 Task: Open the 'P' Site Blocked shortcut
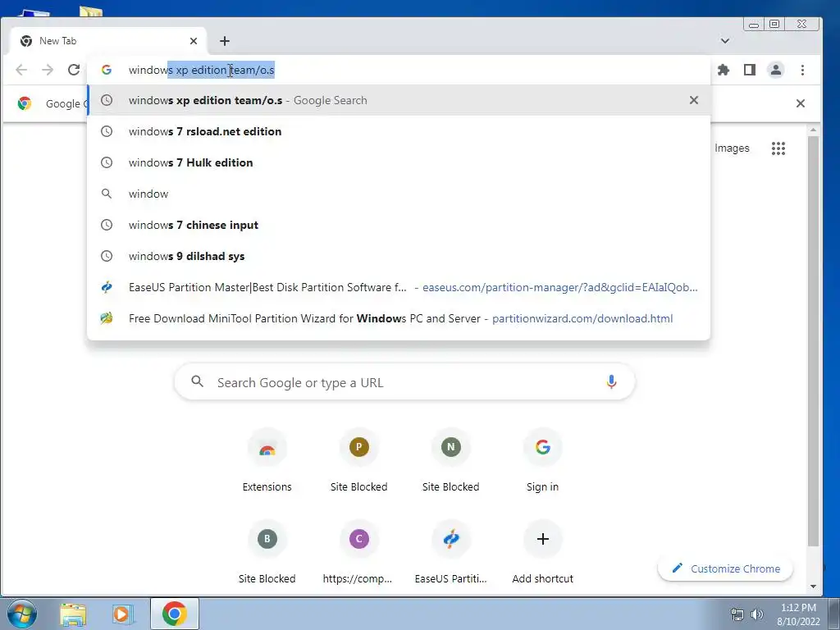[359, 459]
